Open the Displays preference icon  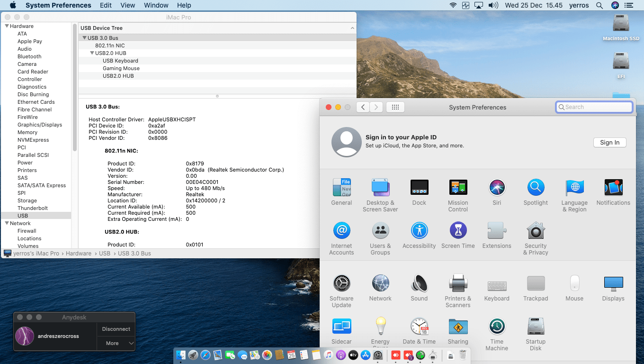coord(613,284)
